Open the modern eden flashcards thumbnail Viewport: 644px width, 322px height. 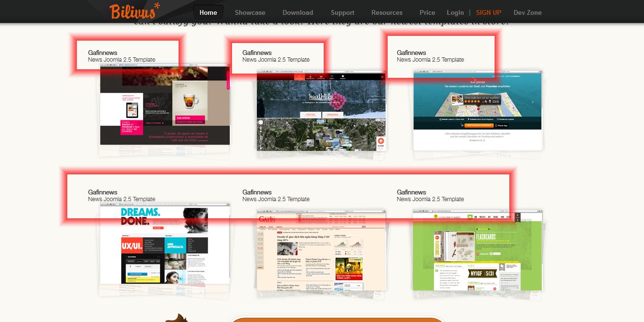point(478,250)
